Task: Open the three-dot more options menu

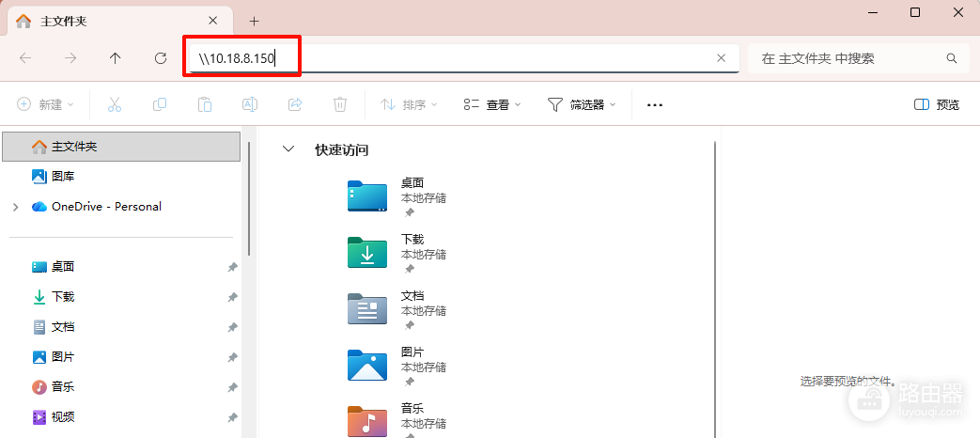Action: [x=654, y=105]
